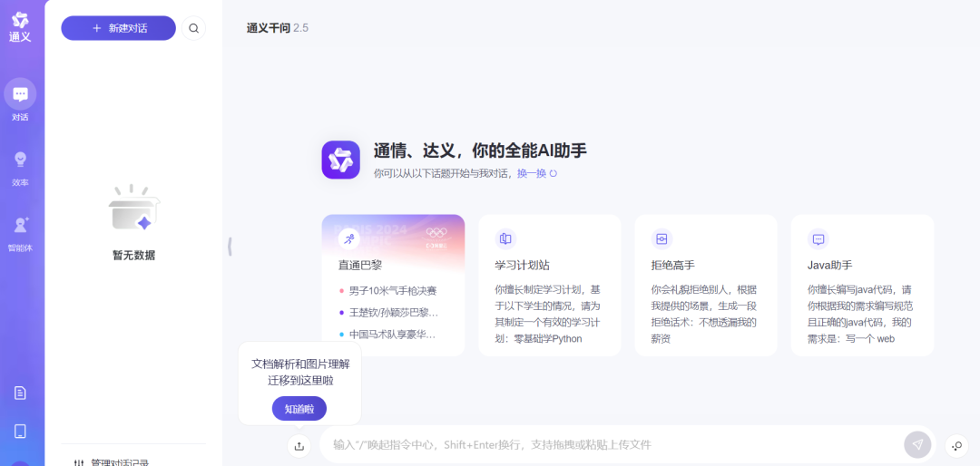The height and width of the screenshot is (466, 980).
Task: Click the large Tongyi app logo
Action: 340,160
